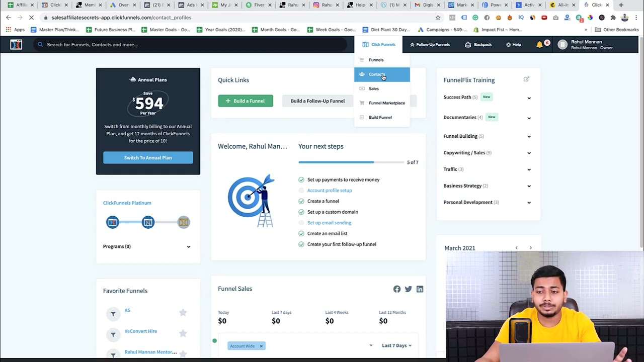Viewport: 644px width, 362px height.
Task: Share Funnel Sales on LinkedIn
Action: click(420, 289)
